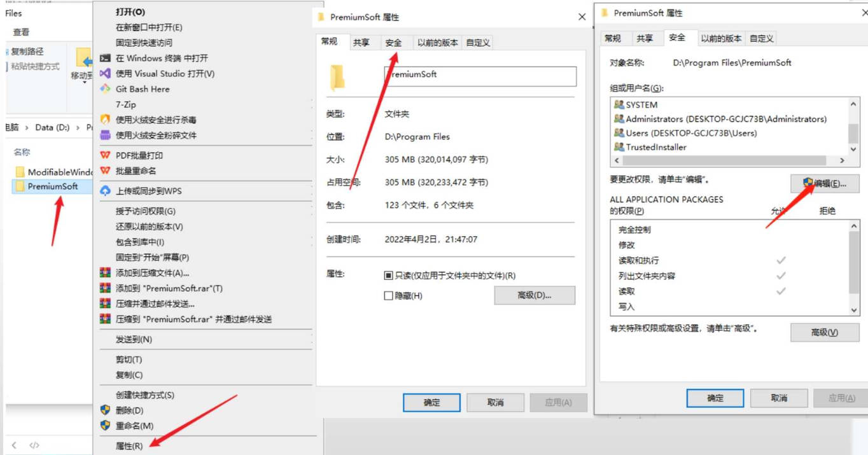This screenshot has width=868, height=455.
Task: Click the WPS icon beside 批量重命名
Action: click(x=105, y=171)
